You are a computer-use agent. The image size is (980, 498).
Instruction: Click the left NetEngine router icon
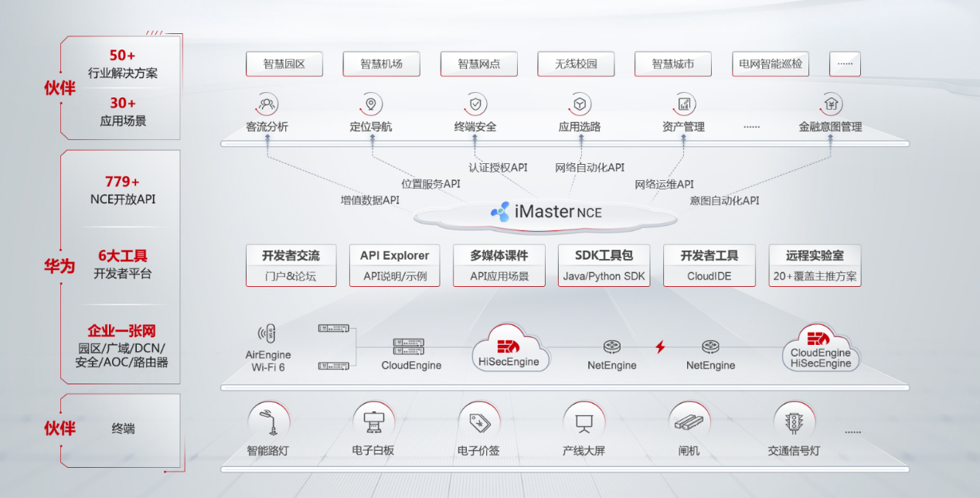612,346
